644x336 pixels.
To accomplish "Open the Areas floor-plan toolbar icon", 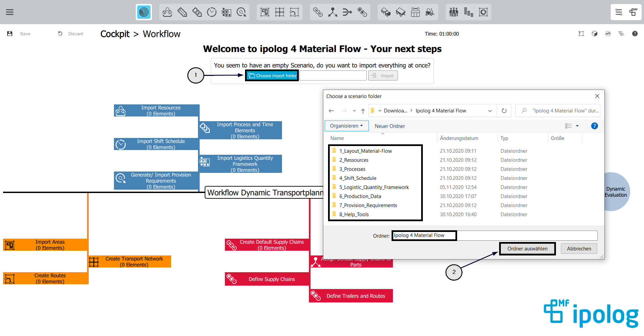I will pyautogui.click(x=265, y=12).
